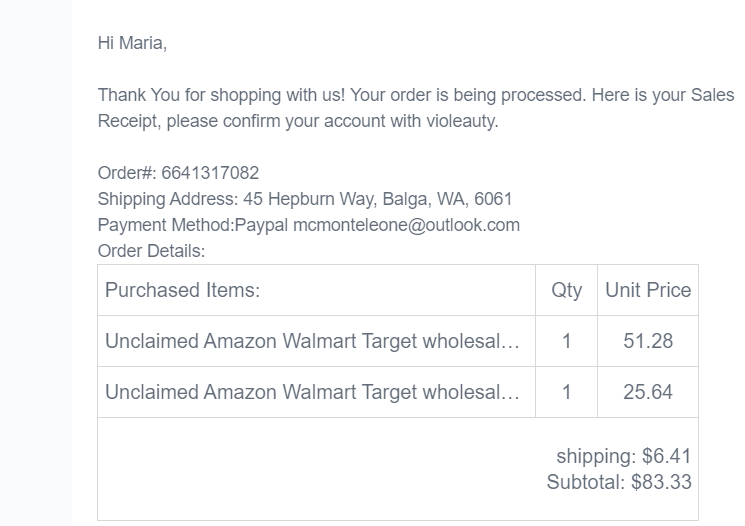
Task: Select the second Unclaimed Amazon Walmart item
Action: (312, 392)
